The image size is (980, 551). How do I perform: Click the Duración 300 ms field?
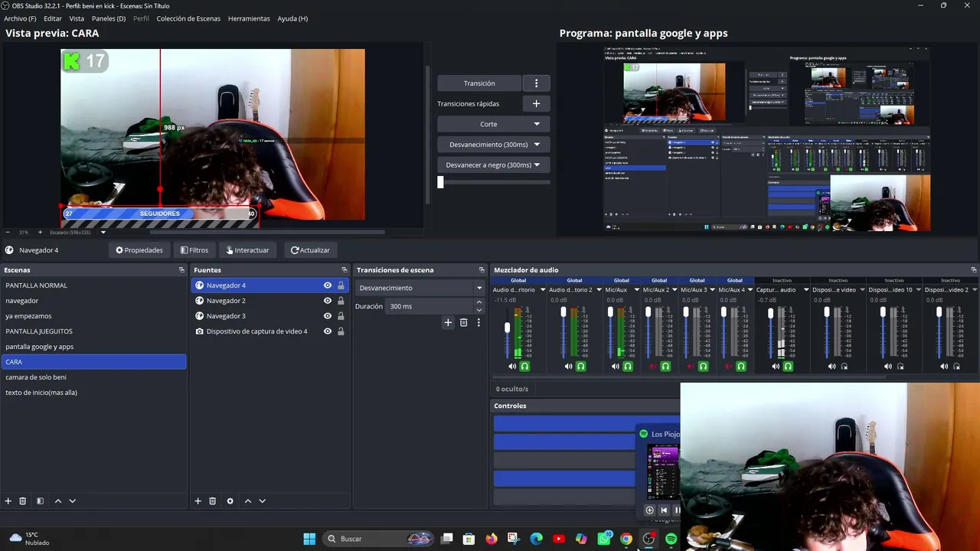(436, 306)
